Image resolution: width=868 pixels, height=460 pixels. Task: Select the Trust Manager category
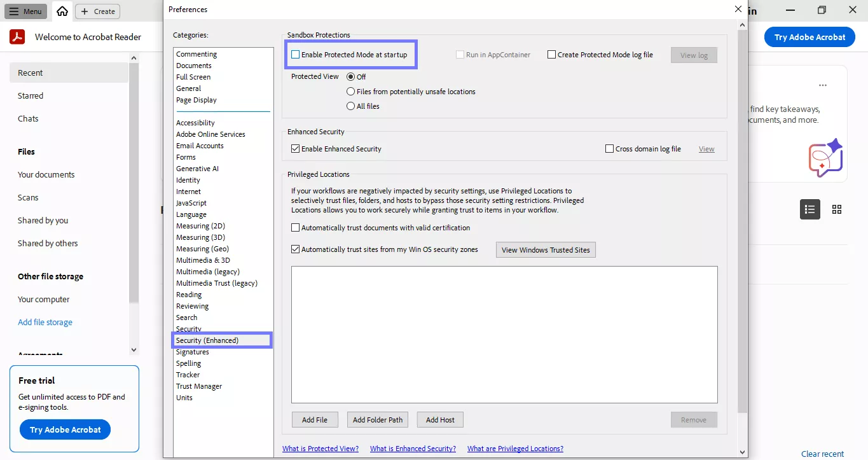[199, 386]
